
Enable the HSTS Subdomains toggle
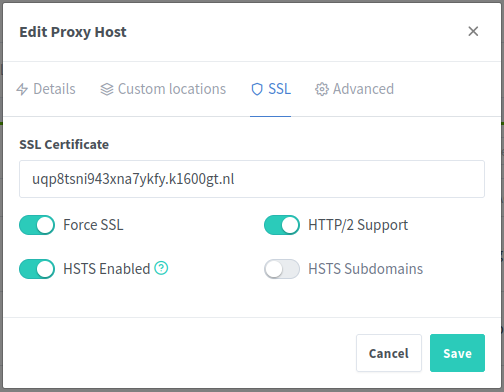tap(282, 269)
